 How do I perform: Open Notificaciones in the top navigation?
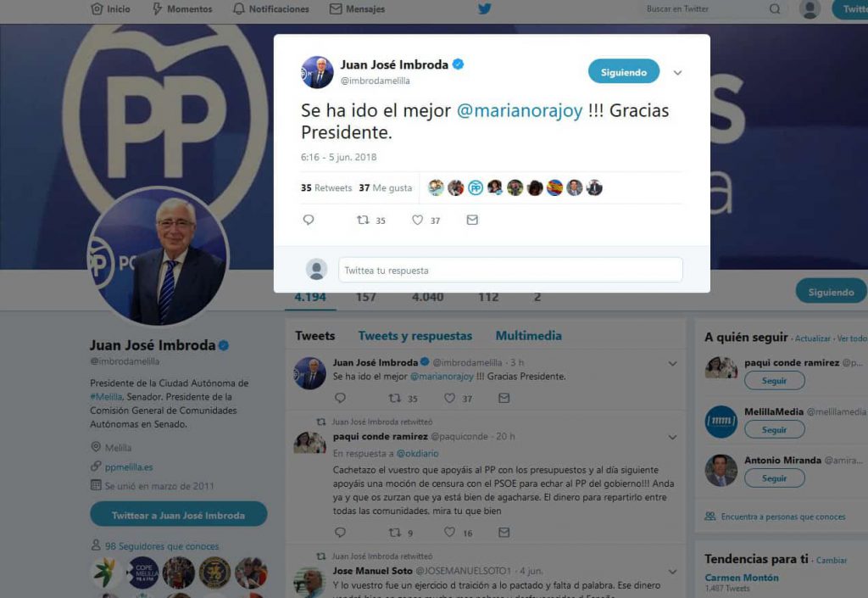271,8
